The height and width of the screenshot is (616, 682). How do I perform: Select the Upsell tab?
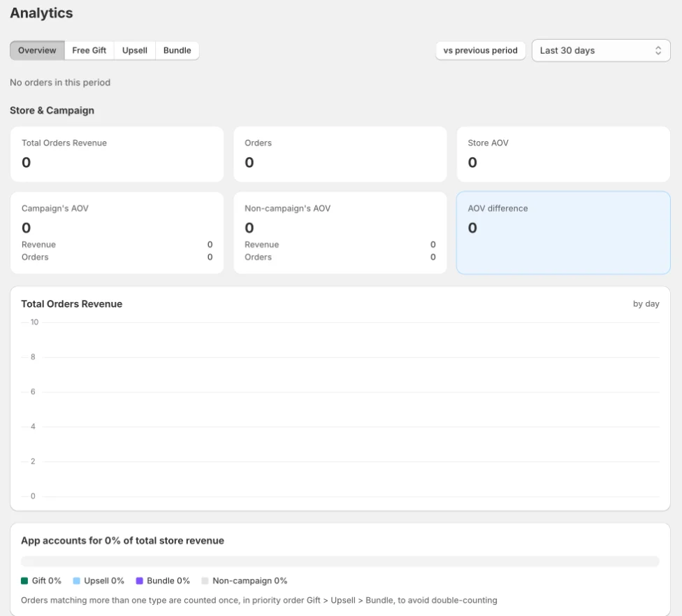click(135, 50)
